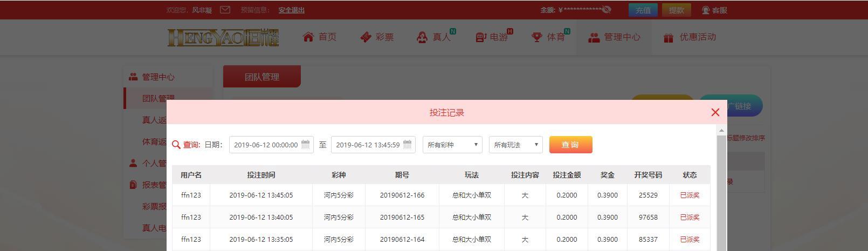The width and height of the screenshot is (868, 251).
Task: Open the 体育 sports menu
Action: click(x=549, y=37)
